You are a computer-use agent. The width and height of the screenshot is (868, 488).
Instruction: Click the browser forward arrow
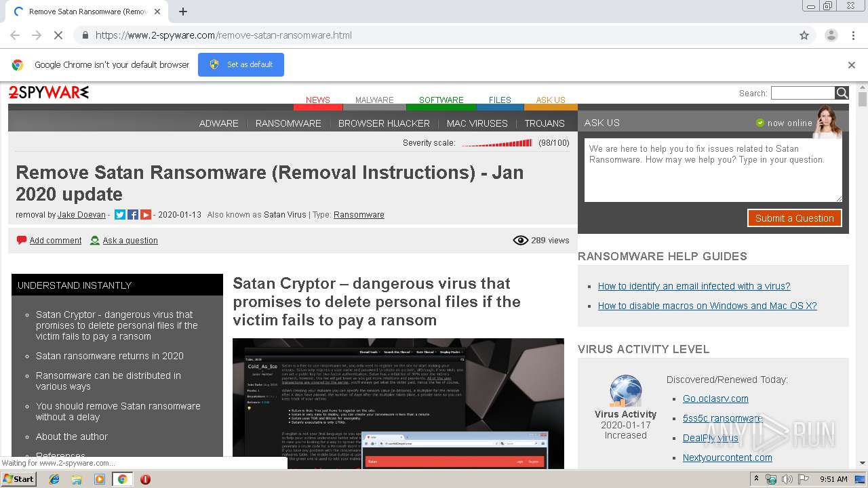[37, 35]
